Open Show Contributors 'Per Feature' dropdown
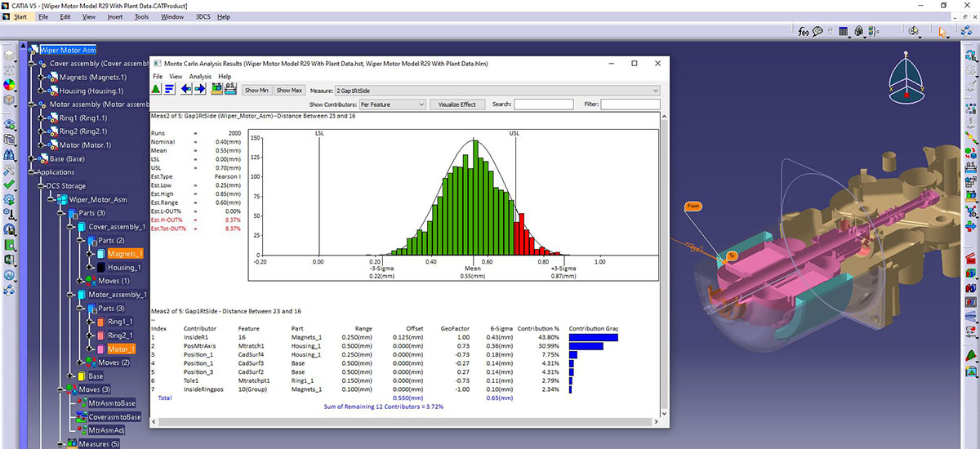The width and height of the screenshot is (980, 449). tap(392, 104)
